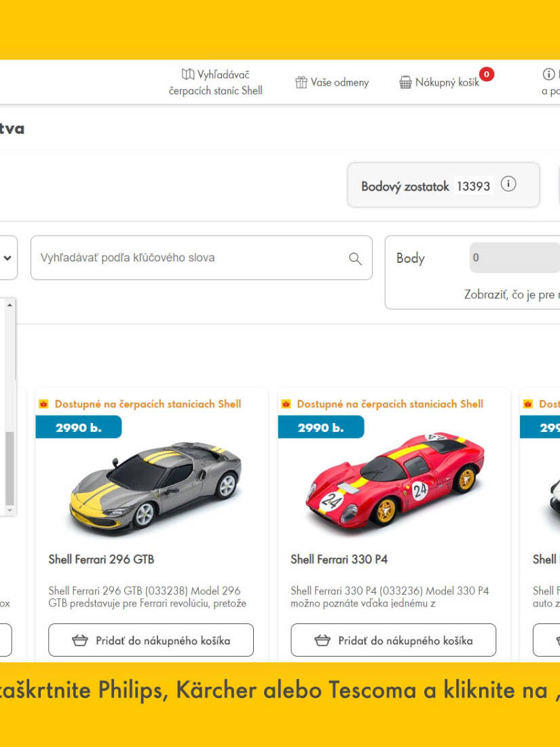The height and width of the screenshot is (747, 560).
Task: Click basket icon on Ferrari 296 GTB button
Action: pyautogui.click(x=80, y=640)
